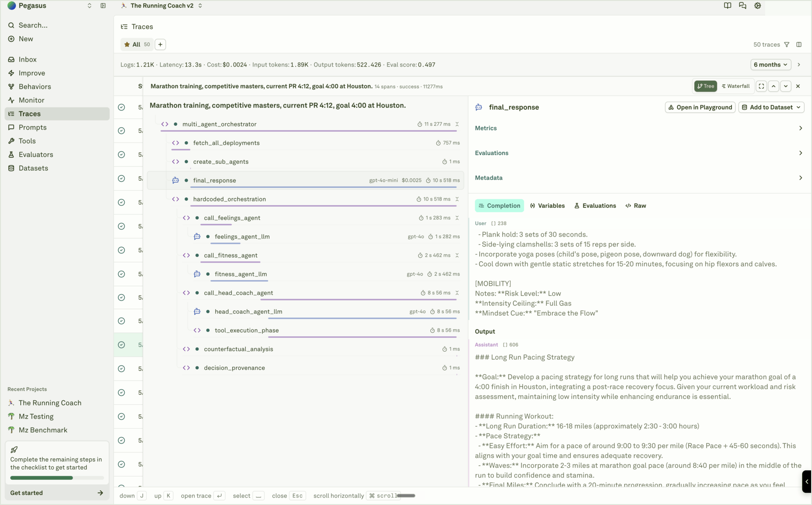Screen dimensions: 812x505
Task: Open Monitor section
Action: 57,100
